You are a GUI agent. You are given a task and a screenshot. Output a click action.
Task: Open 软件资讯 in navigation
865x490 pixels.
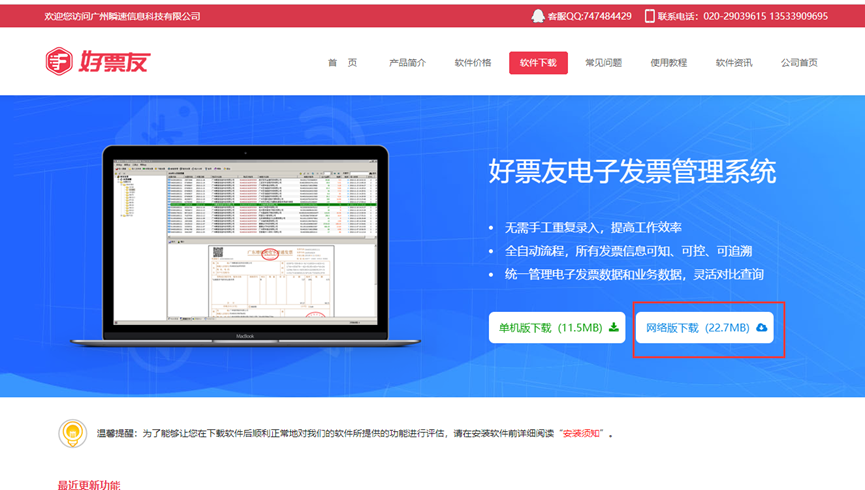coord(734,63)
